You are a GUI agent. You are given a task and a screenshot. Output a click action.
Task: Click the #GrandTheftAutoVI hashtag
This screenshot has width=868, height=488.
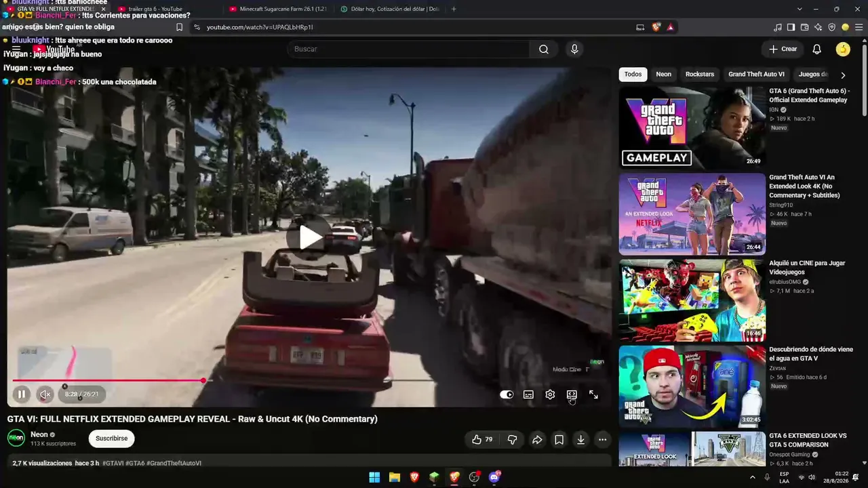[174, 464]
